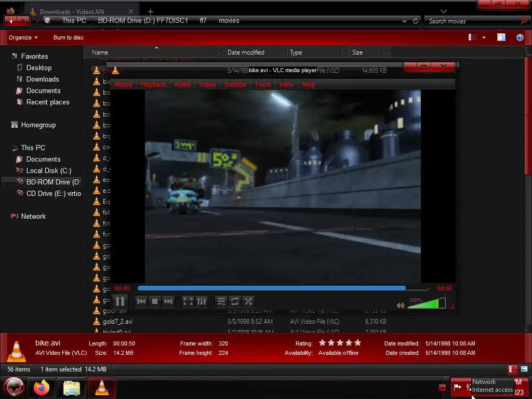
Task: Toggle the preview pane icon
Action: 501,37
